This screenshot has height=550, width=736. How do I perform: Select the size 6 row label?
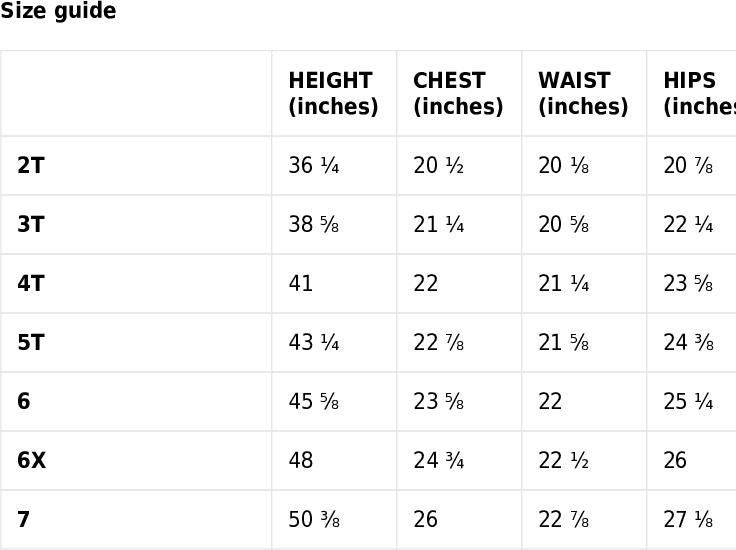click(24, 402)
